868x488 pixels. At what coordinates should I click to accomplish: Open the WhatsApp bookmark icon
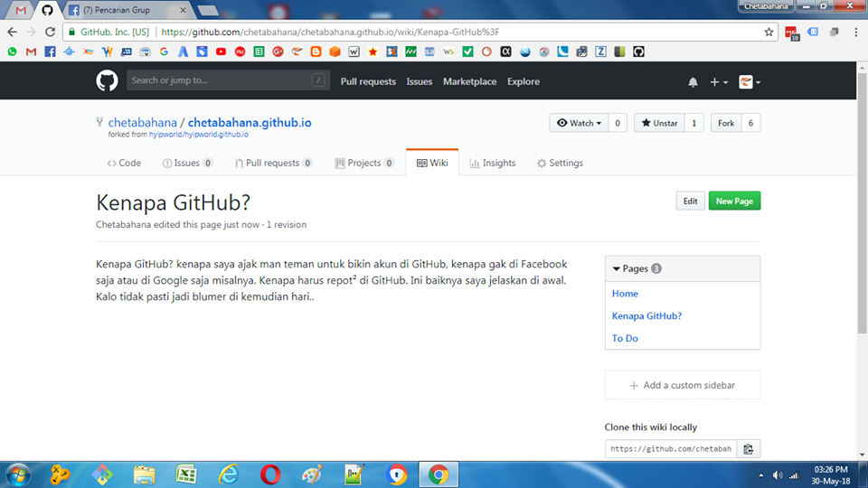click(x=12, y=52)
